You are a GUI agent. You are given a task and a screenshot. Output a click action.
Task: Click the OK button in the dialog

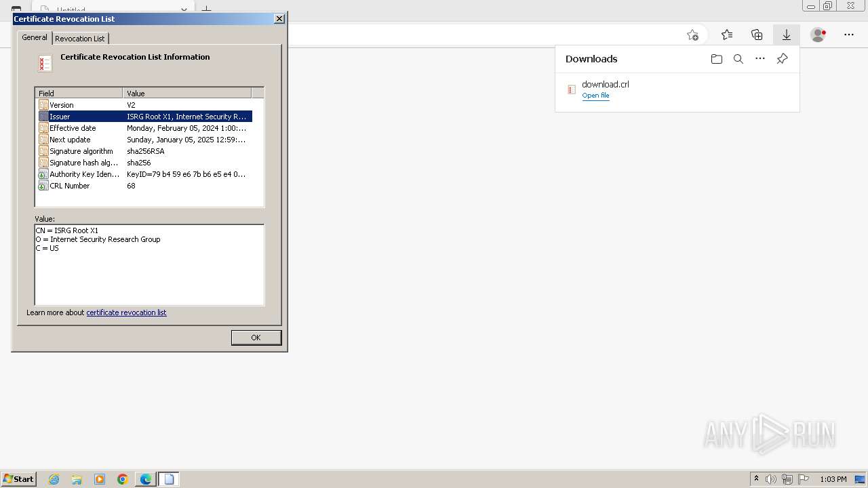pyautogui.click(x=256, y=338)
